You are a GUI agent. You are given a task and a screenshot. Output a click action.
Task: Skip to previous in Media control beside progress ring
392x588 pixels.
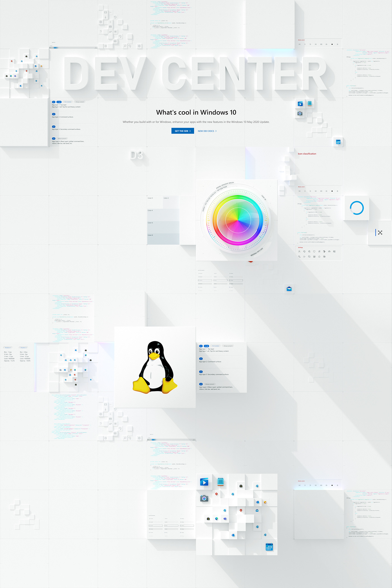[300, 191]
